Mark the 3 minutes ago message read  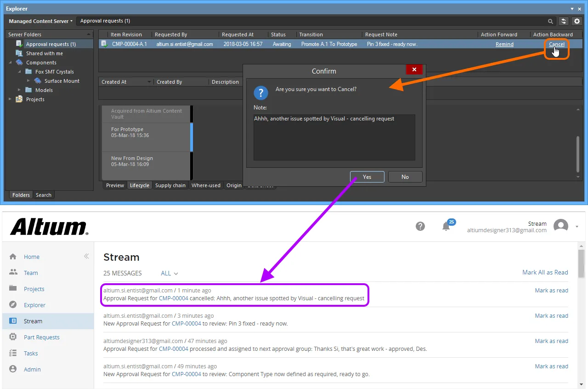coord(551,315)
